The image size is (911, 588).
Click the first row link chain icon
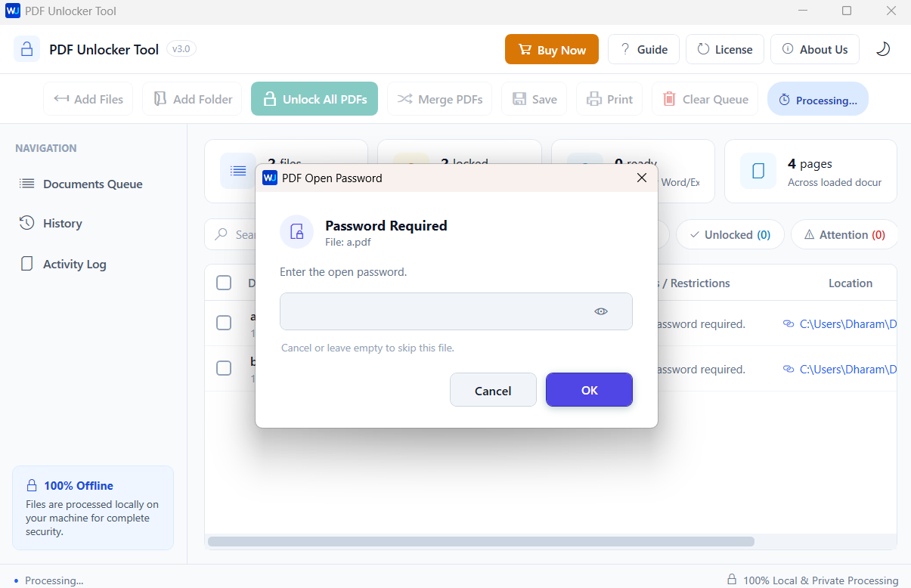789,323
